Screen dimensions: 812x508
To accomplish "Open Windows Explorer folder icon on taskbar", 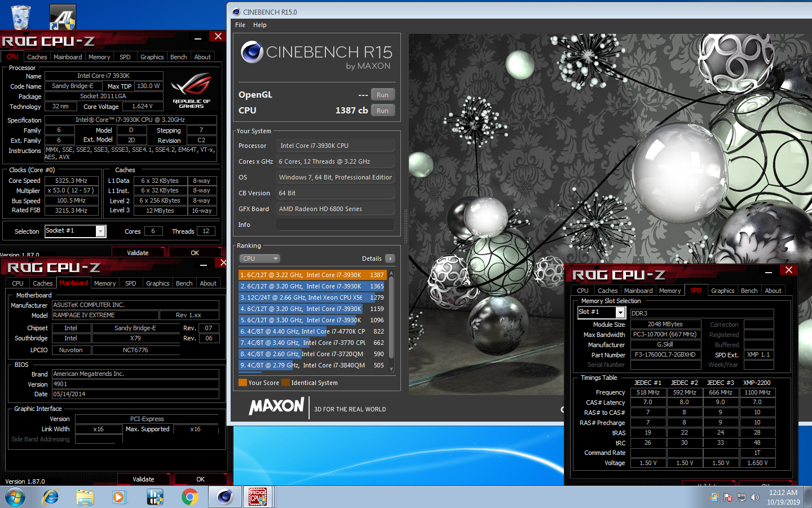I will pos(85,497).
